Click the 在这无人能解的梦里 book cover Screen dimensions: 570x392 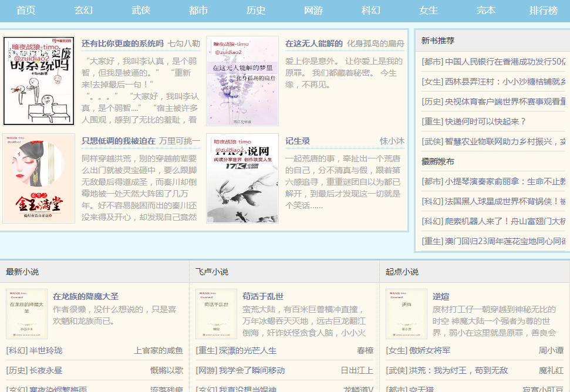242,81
